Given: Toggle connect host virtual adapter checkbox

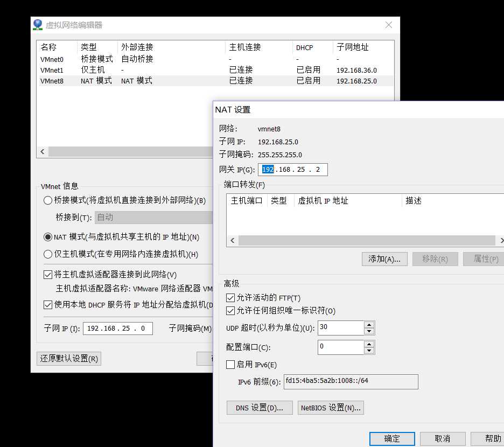Looking at the screenshot, I should tap(47, 275).
